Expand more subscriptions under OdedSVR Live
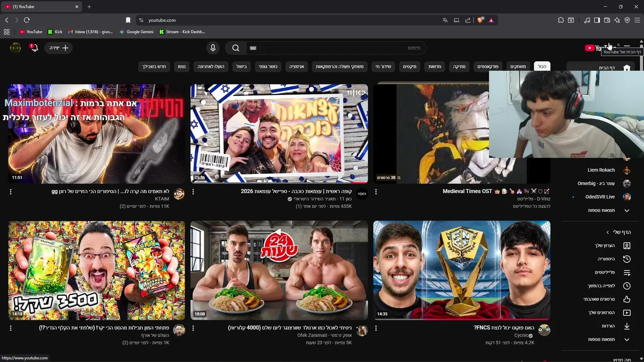Screen dimensions: 644x362 tap(601, 211)
